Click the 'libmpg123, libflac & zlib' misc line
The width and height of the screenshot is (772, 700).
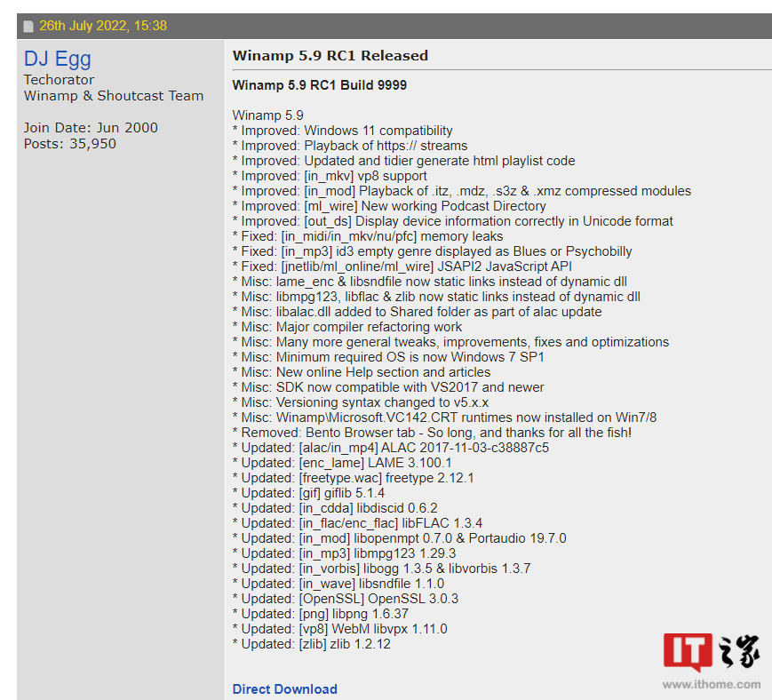[x=436, y=297]
